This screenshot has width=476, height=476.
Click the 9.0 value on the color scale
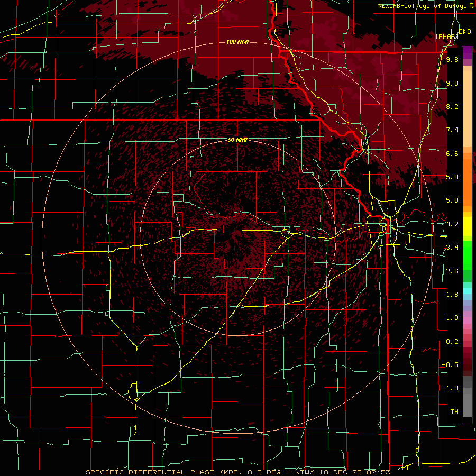pyautogui.click(x=452, y=83)
